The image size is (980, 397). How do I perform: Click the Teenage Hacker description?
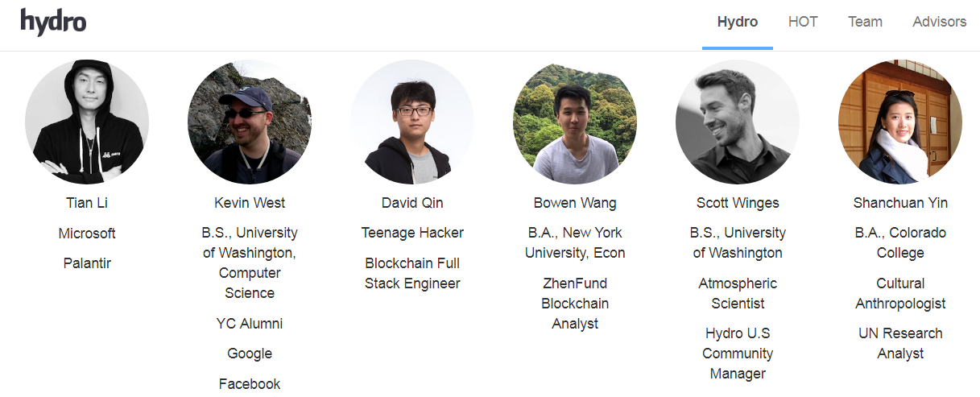point(412,233)
